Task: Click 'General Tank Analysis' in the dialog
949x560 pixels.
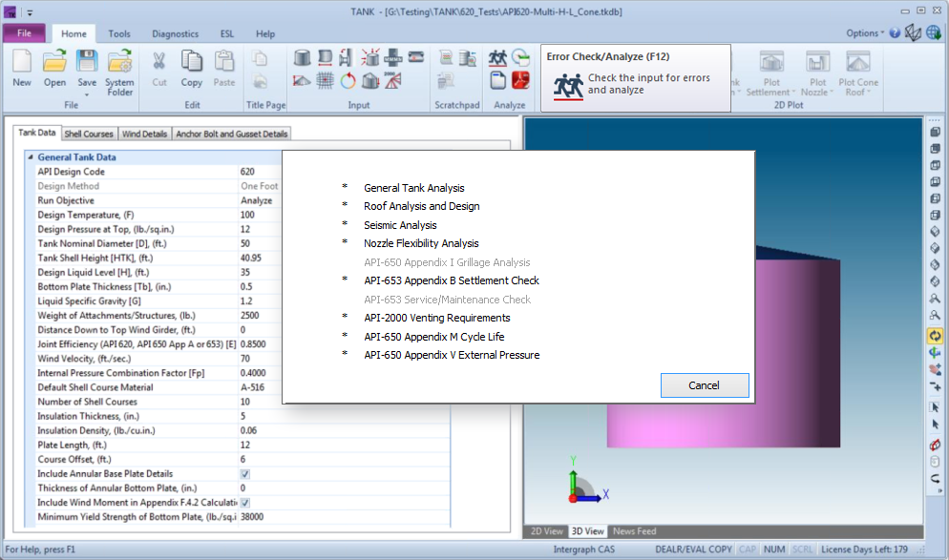Action: pos(414,188)
